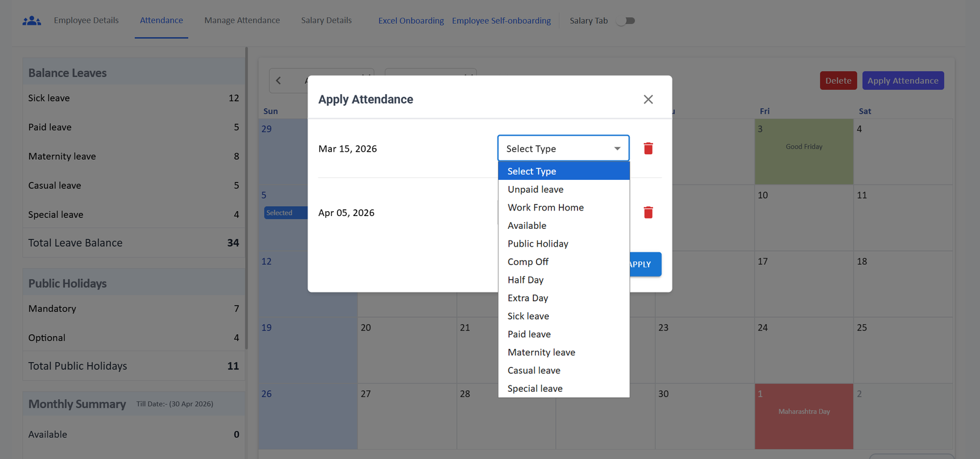Click the Selected tag on April 5
Viewport: 980px width, 459px height.
click(285, 213)
